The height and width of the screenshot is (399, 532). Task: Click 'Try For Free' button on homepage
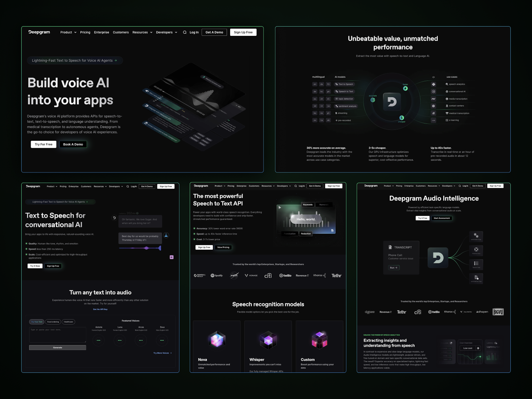44,144
